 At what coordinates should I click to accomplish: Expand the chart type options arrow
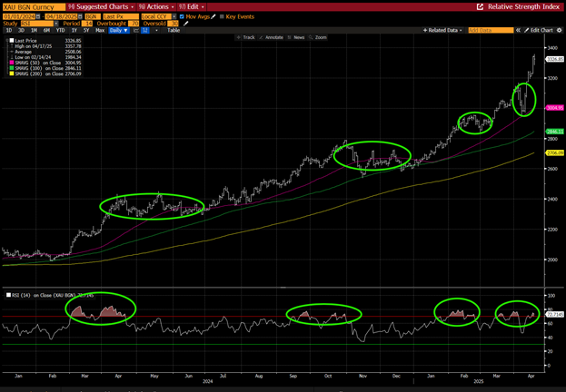(156, 30)
